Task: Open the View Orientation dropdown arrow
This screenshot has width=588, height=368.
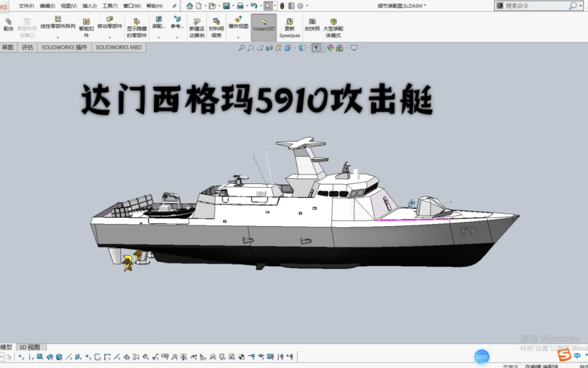Action: (x=295, y=48)
